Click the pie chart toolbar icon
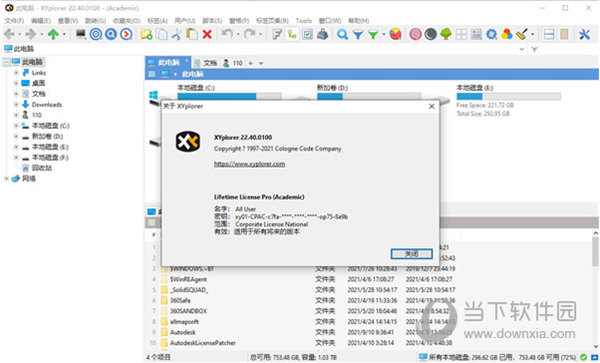 (396, 34)
